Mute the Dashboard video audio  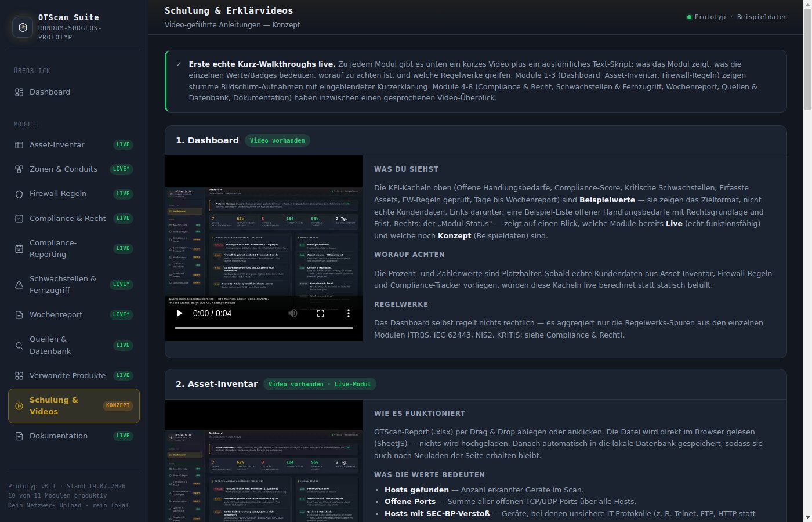tap(293, 313)
